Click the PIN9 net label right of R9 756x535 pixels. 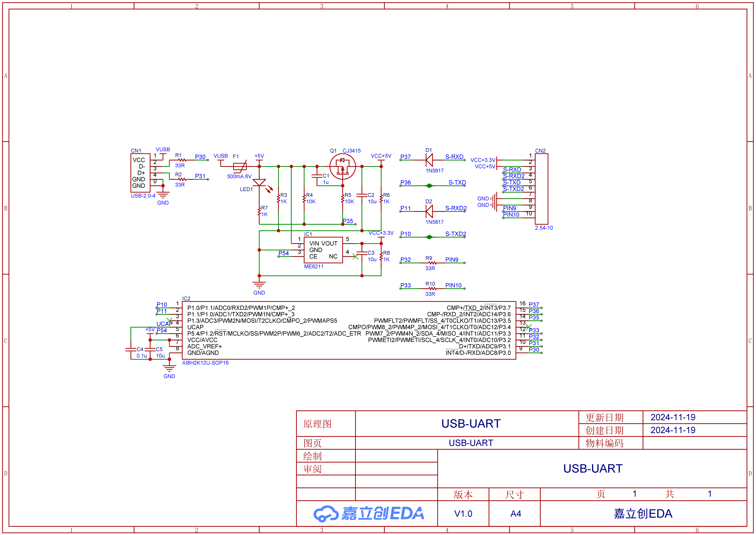[x=452, y=260]
